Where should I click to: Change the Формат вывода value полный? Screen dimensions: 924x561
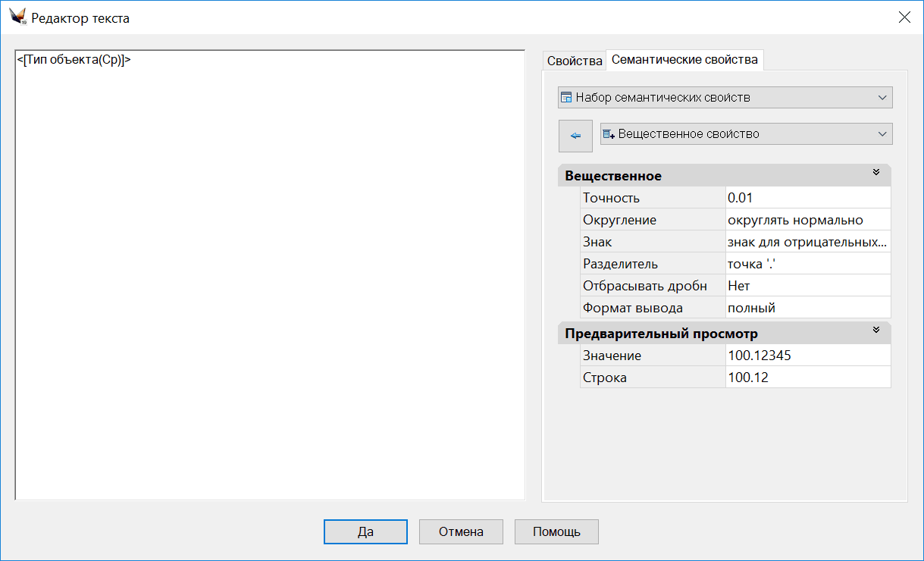coord(808,308)
